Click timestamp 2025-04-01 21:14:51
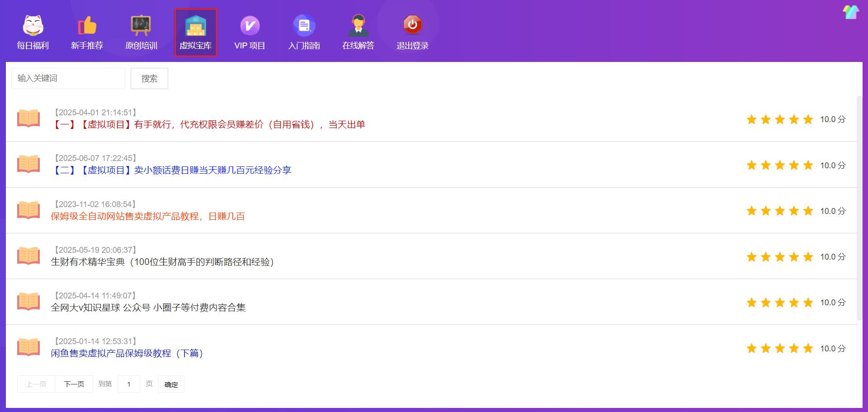This screenshot has height=412, width=868. click(x=95, y=113)
